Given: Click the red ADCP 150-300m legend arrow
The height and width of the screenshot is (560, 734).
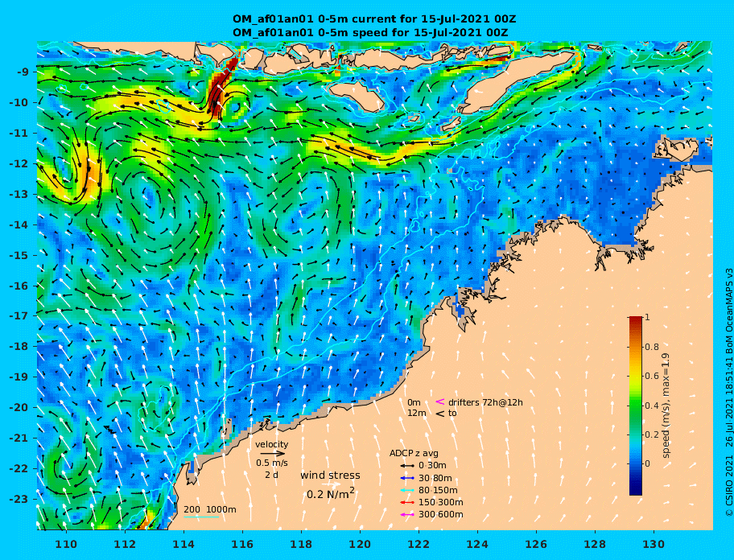Looking at the screenshot, I should (x=408, y=502).
